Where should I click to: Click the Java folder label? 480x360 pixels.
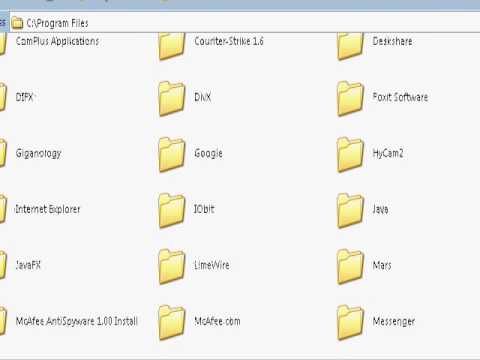tap(380, 209)
